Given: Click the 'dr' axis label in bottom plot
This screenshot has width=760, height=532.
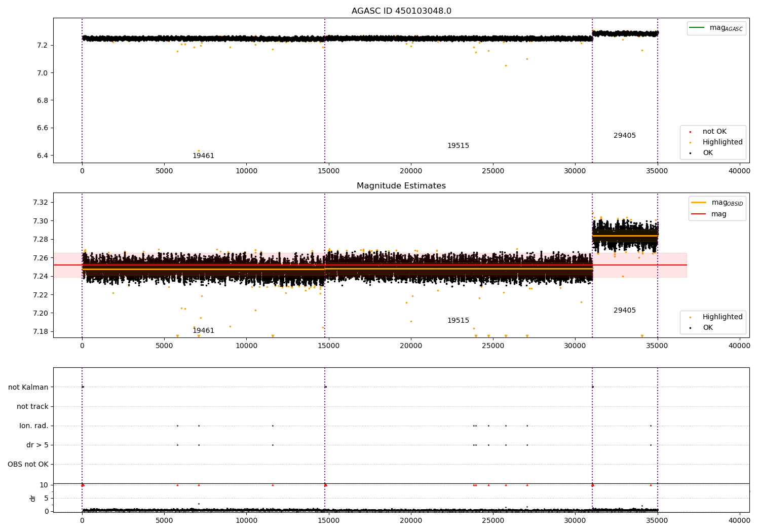Looking at the screenshot, I should pos(33,498).
